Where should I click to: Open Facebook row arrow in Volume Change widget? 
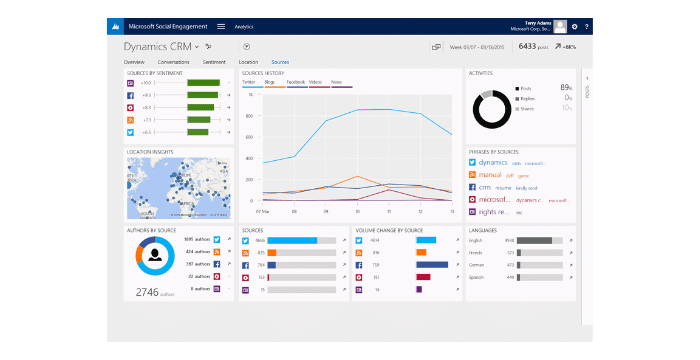tap(457, 265)
